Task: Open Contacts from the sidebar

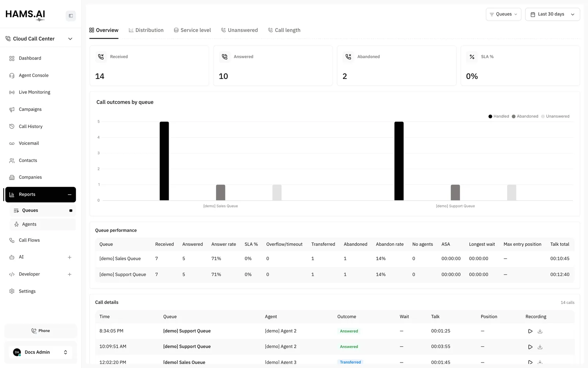Action: (x=40, y=160)
